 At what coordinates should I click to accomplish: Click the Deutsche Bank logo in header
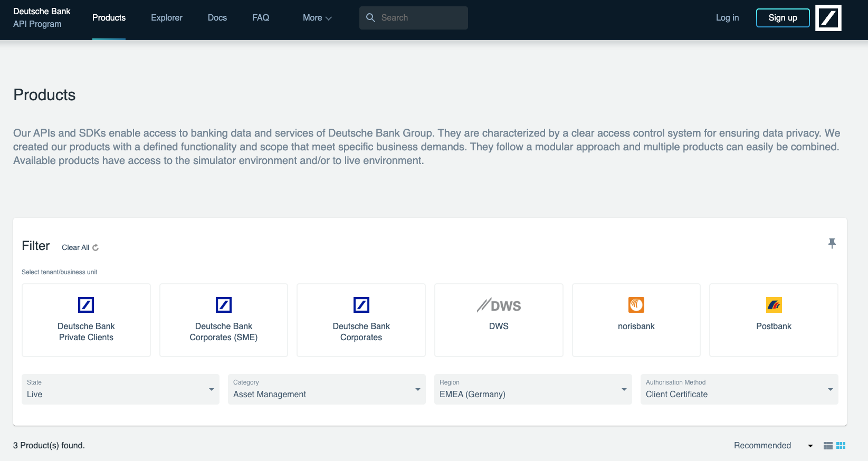828,18
